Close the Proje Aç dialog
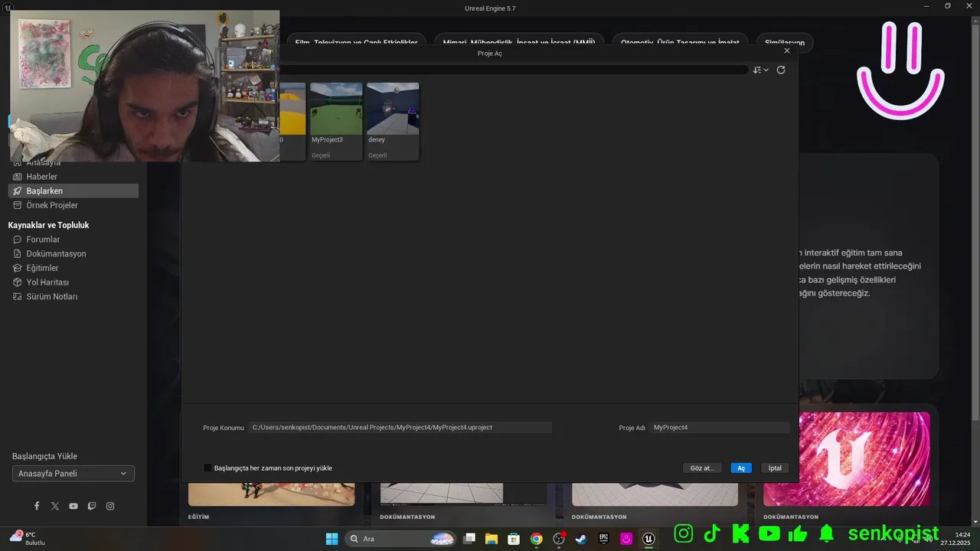Image resolution: width=980 pixels, height=551 pixels. [787, 51]
